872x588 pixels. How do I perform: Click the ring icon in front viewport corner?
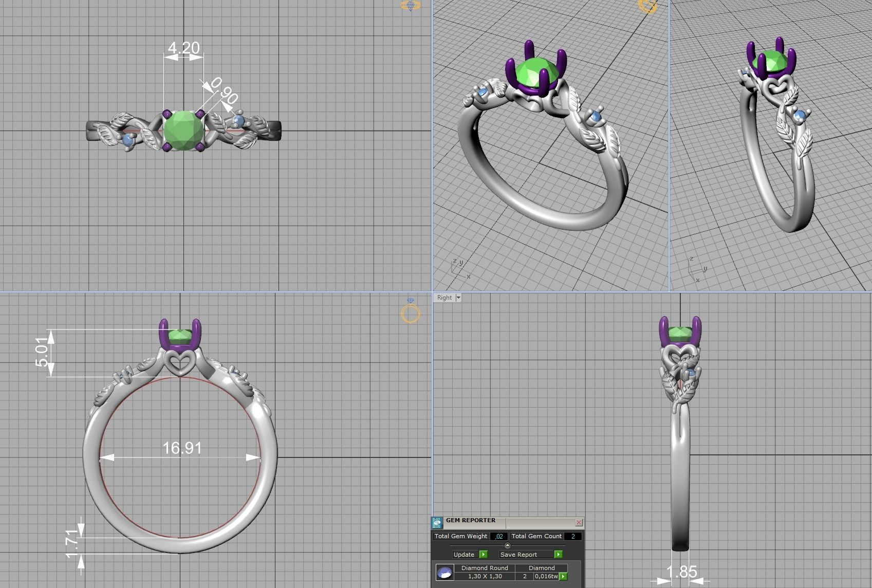(411, 311)
